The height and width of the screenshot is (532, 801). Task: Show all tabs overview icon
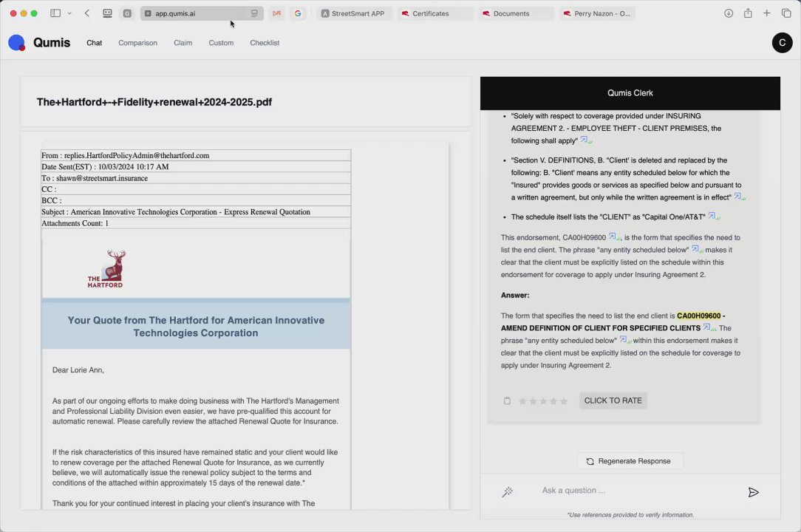pos(786,13)
